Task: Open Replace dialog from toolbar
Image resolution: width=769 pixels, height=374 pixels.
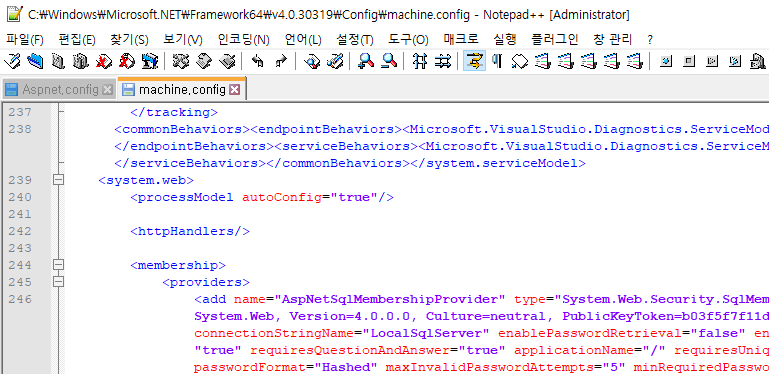Action: point(334,61)
